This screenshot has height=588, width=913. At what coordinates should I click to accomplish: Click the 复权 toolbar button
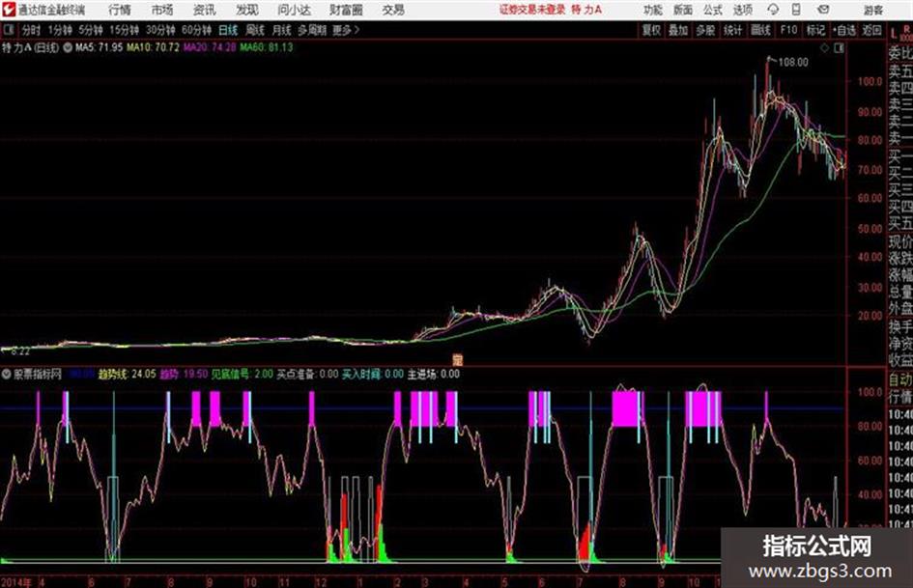coord(651,30)
